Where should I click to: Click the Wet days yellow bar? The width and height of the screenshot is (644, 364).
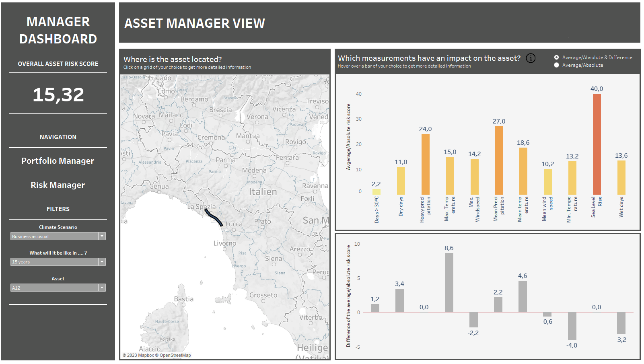click(x=621, y=177)
